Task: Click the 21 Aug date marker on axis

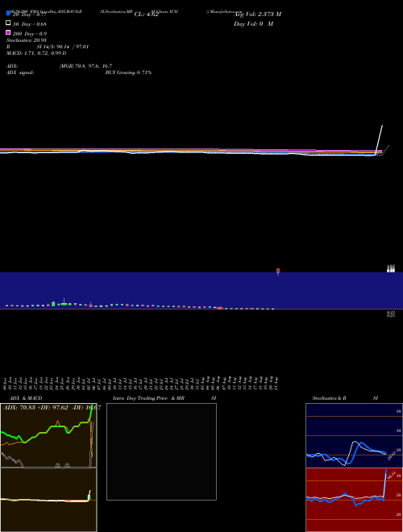Action: click(x=277, y=384)
